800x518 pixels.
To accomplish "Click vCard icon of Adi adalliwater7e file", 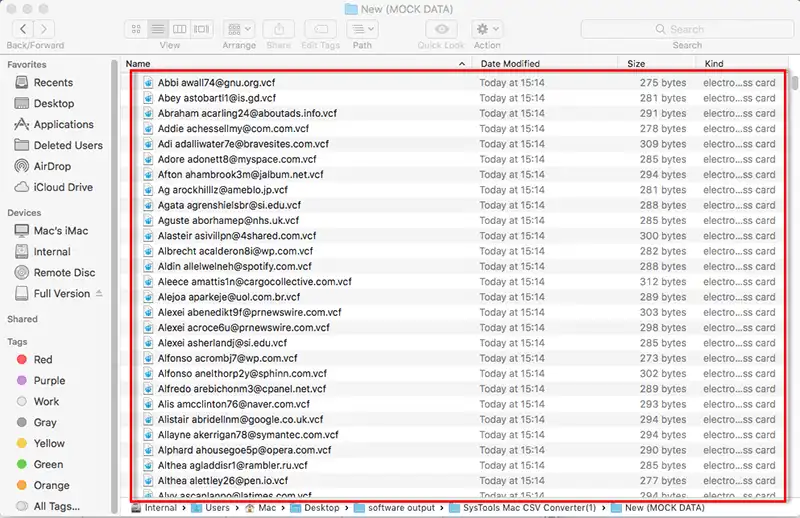I will pyautogui.click(x=148, y=144).
